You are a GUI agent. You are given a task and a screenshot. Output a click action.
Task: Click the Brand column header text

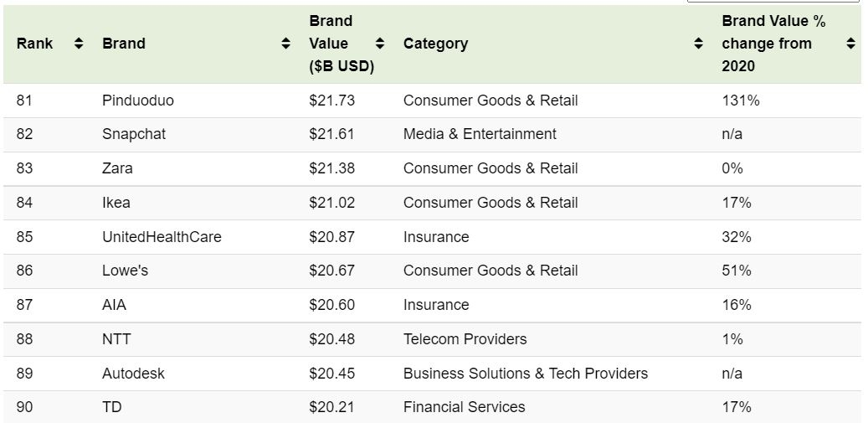click(124, 44)
